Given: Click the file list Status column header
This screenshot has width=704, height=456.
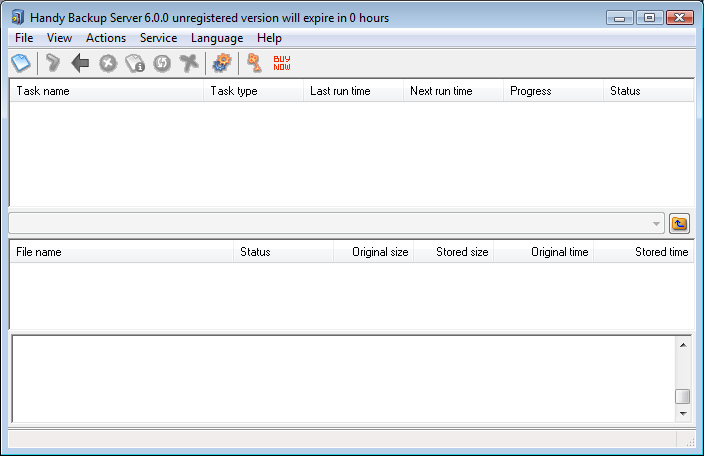Looking at the screenshot, I should [283, 252].
